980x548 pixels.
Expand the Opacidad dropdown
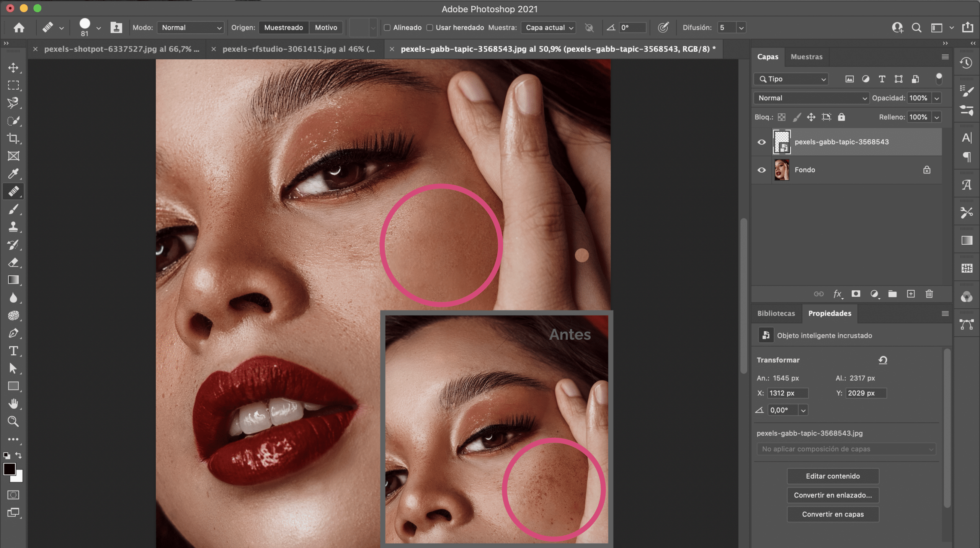tap(938, 98)
